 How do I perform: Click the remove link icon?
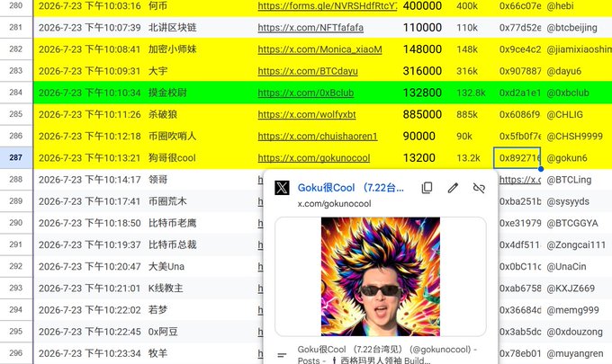click(479, 188)
